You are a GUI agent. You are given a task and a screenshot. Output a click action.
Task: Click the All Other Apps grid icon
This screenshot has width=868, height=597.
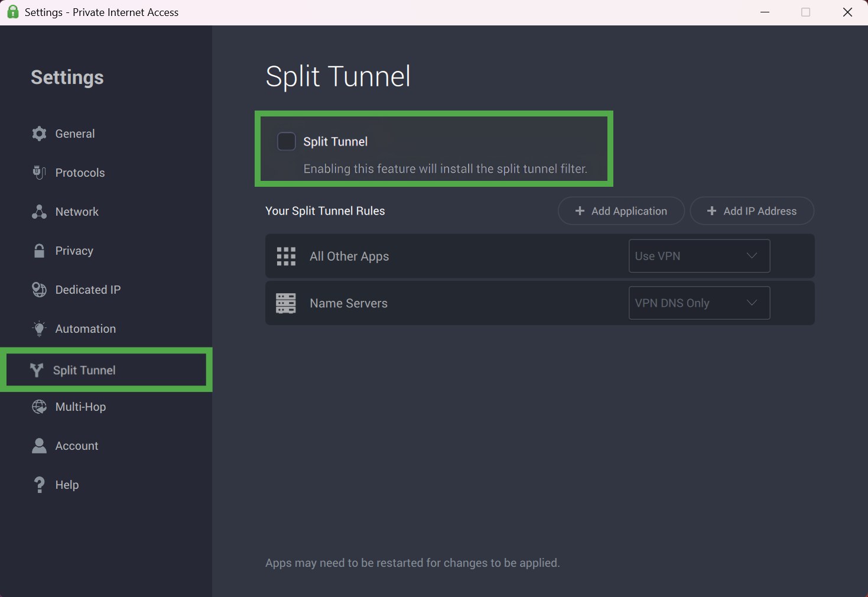click(286, 256)
